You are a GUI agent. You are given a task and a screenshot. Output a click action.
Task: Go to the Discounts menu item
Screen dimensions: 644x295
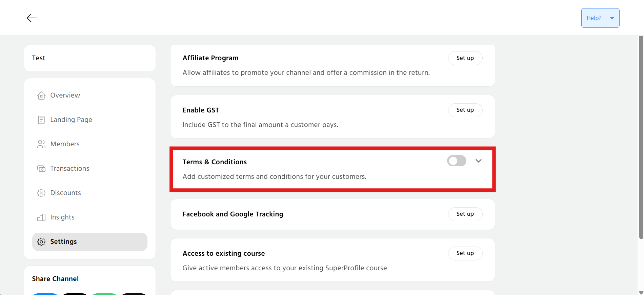tap(65, 193)
